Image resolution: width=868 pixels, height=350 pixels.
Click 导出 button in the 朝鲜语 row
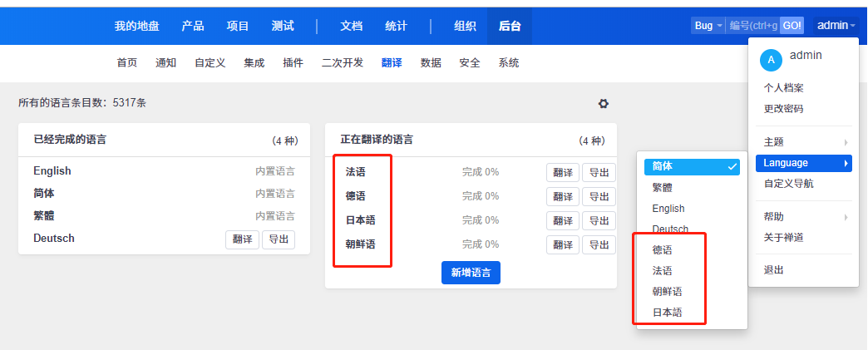pos(599,244)
